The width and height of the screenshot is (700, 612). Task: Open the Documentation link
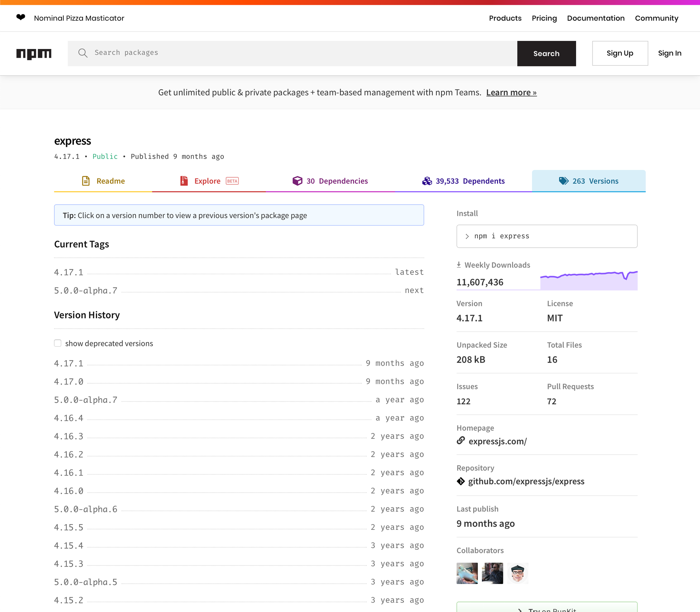(596, 18)
